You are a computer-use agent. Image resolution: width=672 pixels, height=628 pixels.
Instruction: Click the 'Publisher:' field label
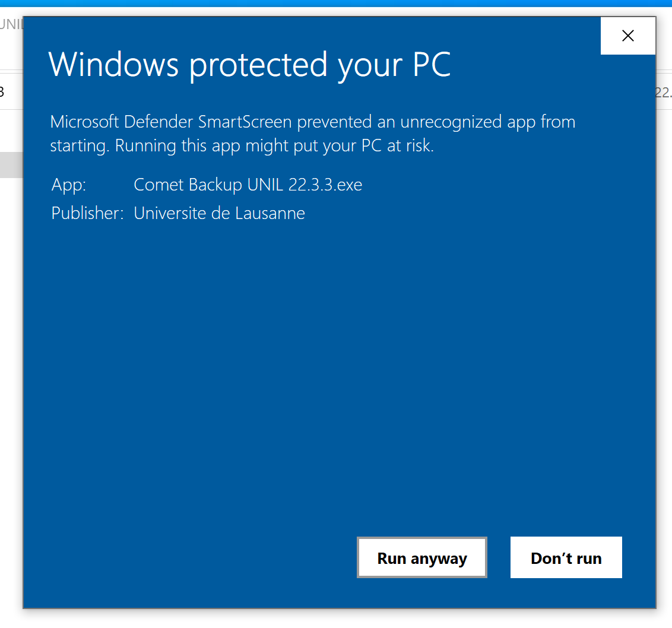click(x=87, y=213)
